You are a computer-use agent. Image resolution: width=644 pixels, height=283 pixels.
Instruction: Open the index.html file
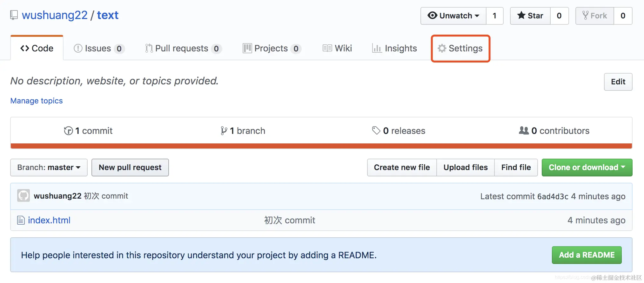pyautogui.click(x=49, y=220)
